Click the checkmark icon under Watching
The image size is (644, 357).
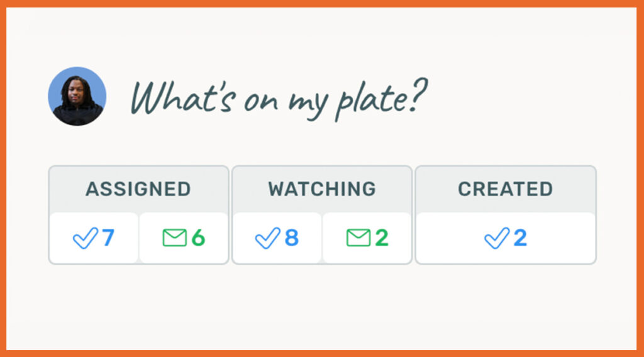coord(267,238)
